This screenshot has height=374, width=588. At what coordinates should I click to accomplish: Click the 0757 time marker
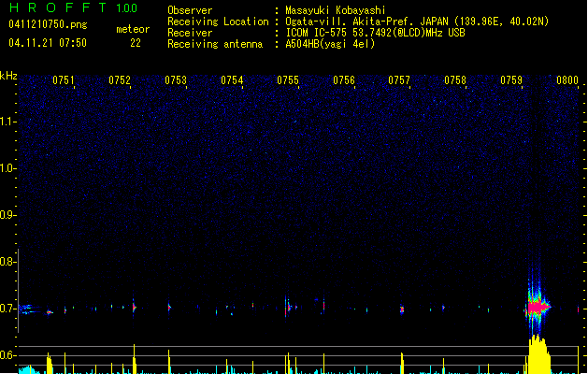tap(399, 80)
